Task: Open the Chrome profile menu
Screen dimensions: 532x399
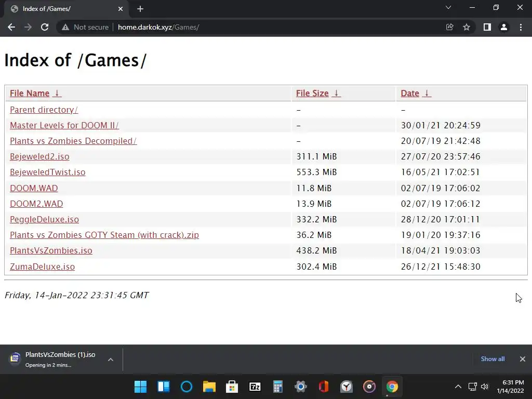Action: click(504, 27)
